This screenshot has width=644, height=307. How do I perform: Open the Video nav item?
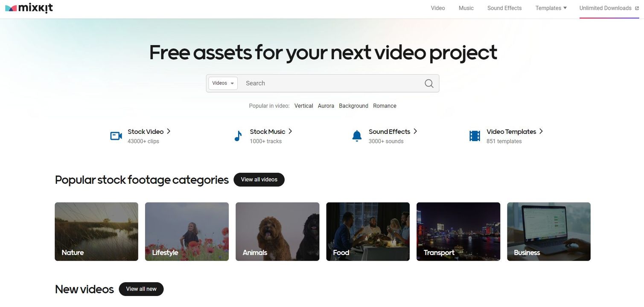point(438,8)
